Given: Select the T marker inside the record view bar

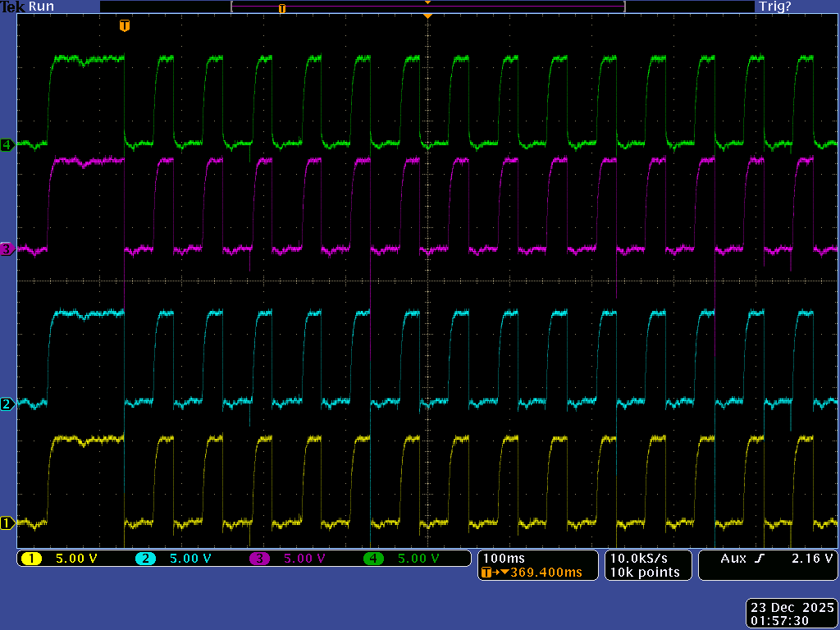Looking at the screenshot, I should click(282, 8).
